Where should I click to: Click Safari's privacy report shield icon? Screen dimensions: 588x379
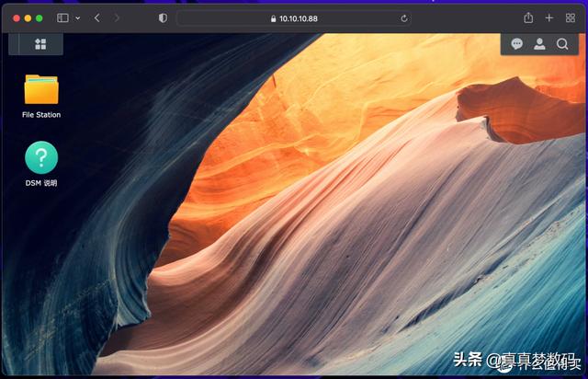click(164, 17)
